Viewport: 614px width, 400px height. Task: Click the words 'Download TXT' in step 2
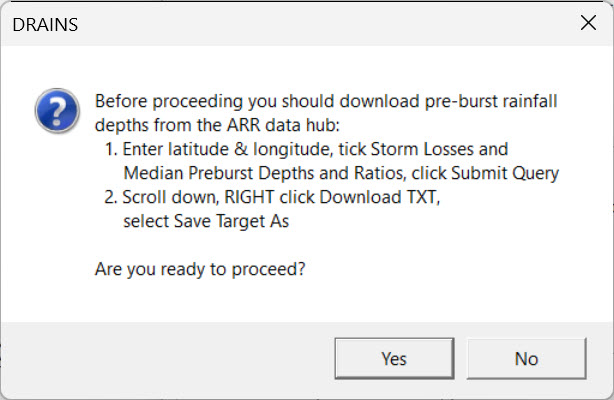click(x=378, y=197)
